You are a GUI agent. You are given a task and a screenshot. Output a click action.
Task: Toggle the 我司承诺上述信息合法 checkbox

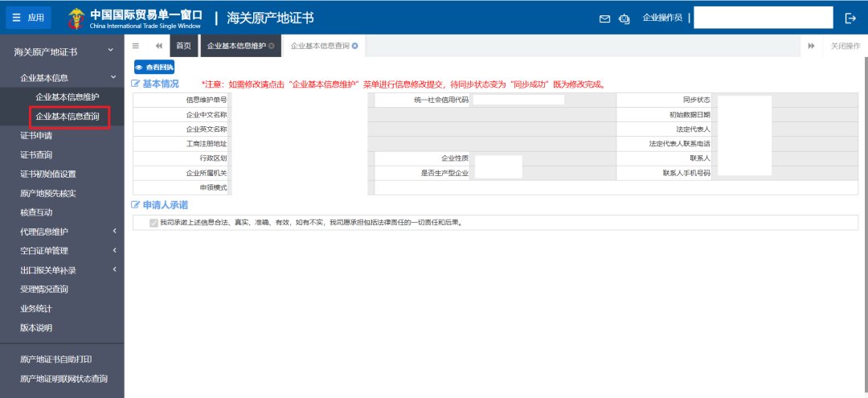click(x=154, y=223)
